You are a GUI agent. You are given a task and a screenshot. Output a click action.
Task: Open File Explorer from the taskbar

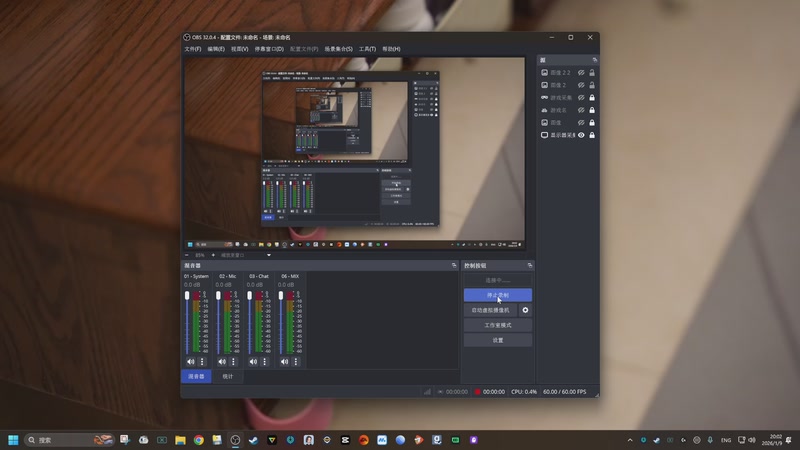(x=180, y=440)
